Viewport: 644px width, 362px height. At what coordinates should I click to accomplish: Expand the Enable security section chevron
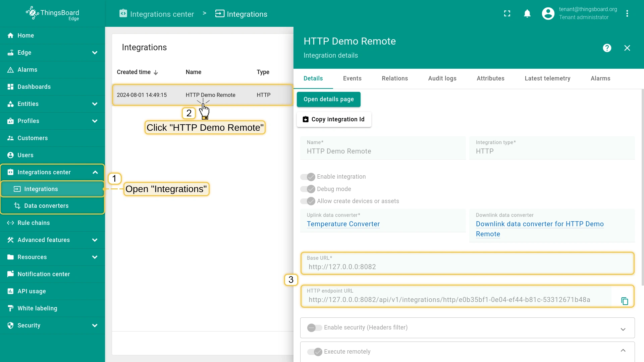click(623, 329)
